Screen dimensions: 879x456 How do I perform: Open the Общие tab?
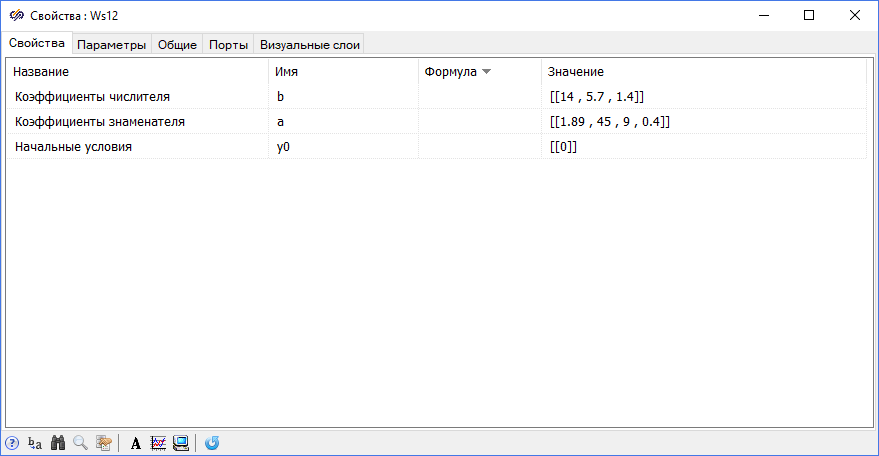[177, 45]
